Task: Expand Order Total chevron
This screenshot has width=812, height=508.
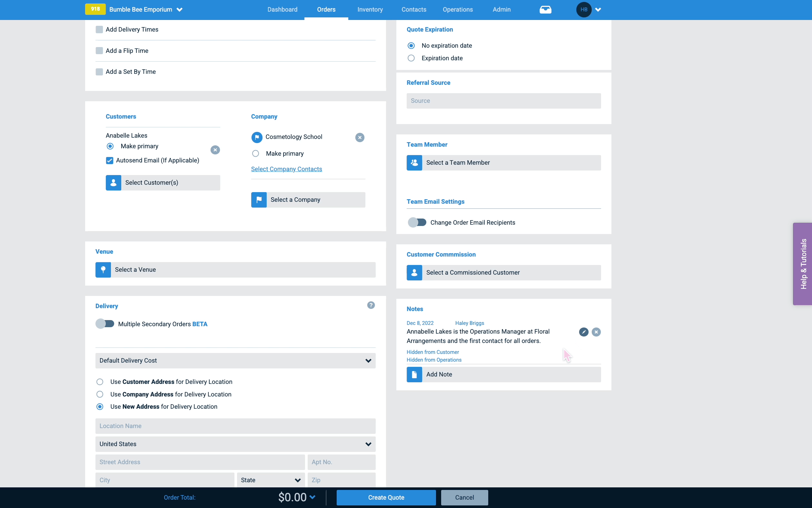Action: (312, 497)
